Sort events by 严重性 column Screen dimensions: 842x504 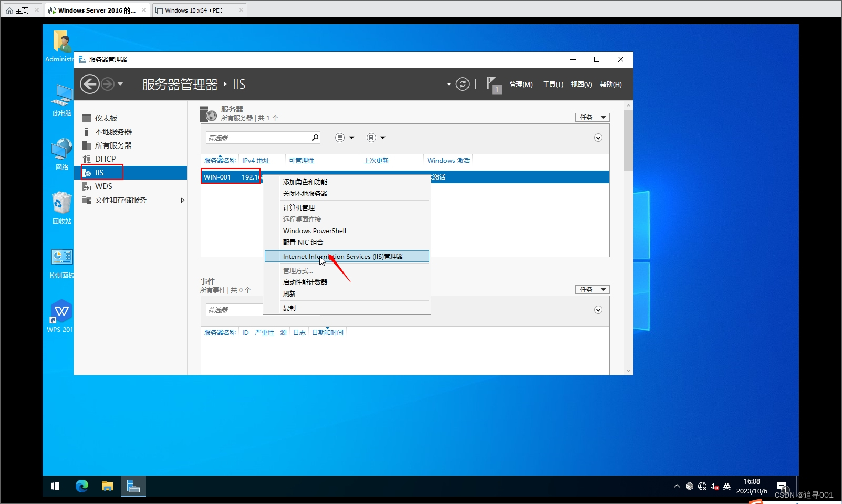[x=264, y=333]
